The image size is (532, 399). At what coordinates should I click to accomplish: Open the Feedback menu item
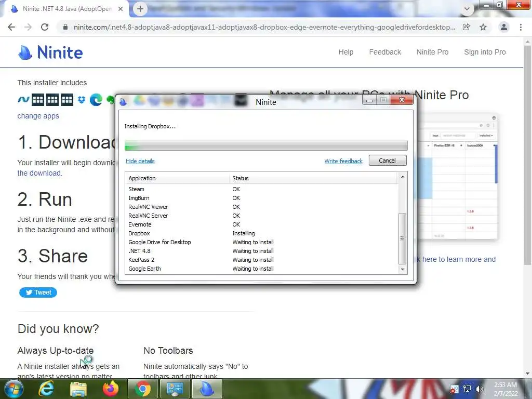coord(385,52)
